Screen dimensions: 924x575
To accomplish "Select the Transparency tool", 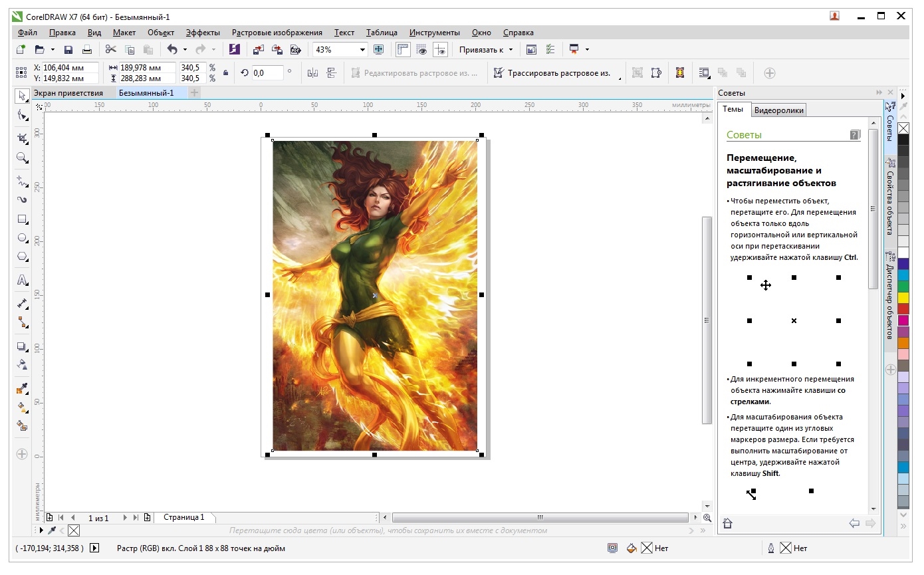I will [x=22, y=365].
